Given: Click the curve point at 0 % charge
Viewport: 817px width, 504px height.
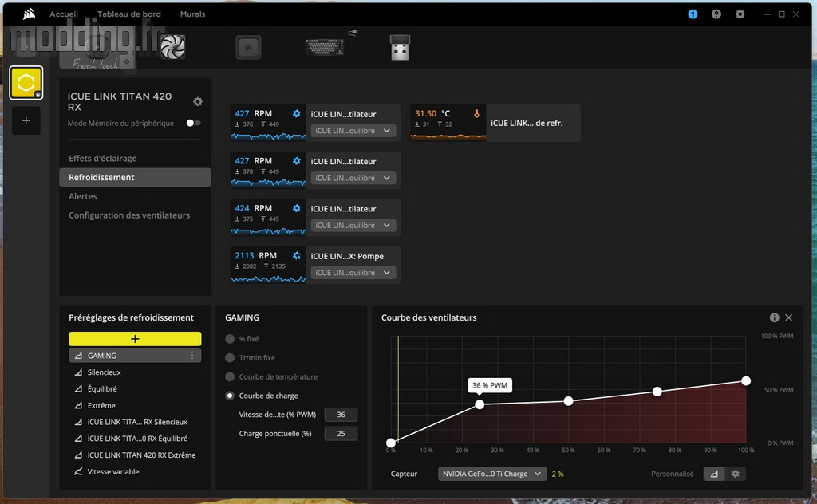Looking at the screenshot, I should 391,443.
